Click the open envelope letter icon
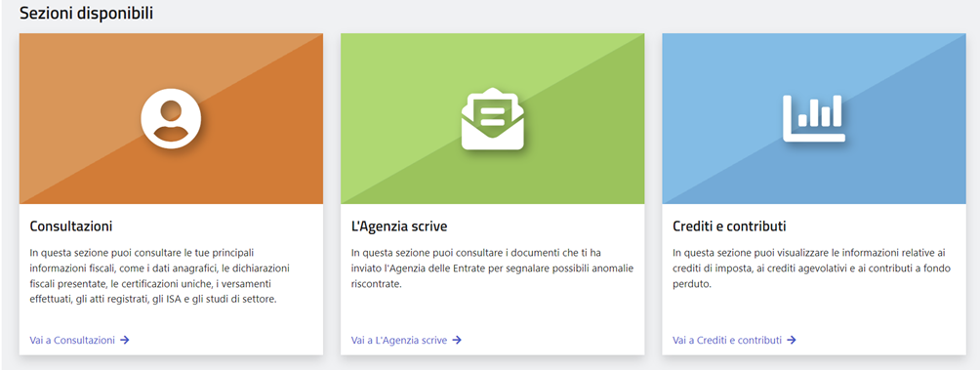The width and height of the screenshot is (980, 370). click(493, 118)
